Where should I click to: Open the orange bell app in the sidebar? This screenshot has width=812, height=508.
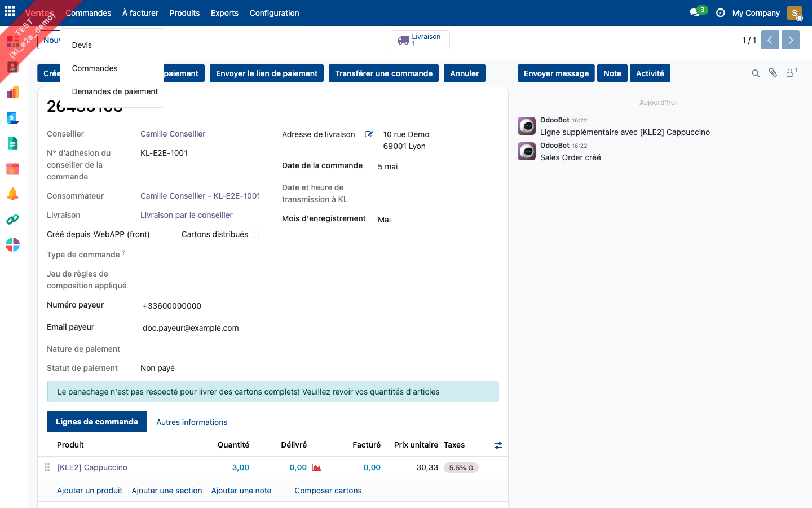12,194
